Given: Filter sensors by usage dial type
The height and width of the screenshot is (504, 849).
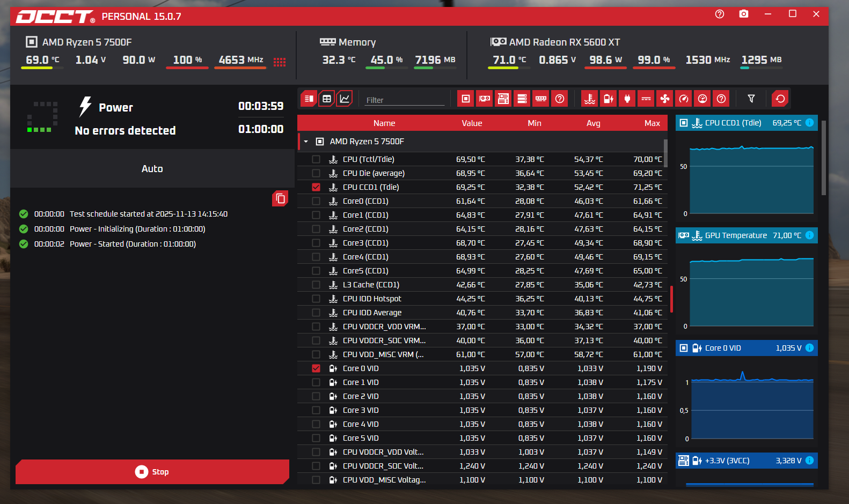Looking at the screenshot, I should [x=702, y=99].
